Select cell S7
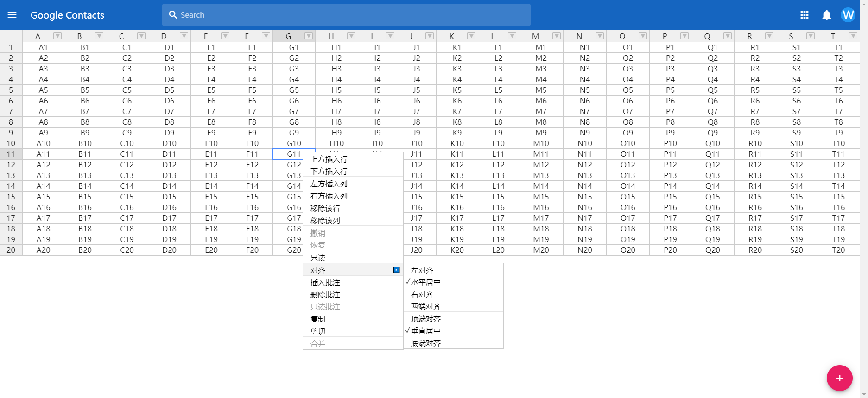The height and width of the screenshot is (398, 868). pyautogui.click(x=797, y=111)
